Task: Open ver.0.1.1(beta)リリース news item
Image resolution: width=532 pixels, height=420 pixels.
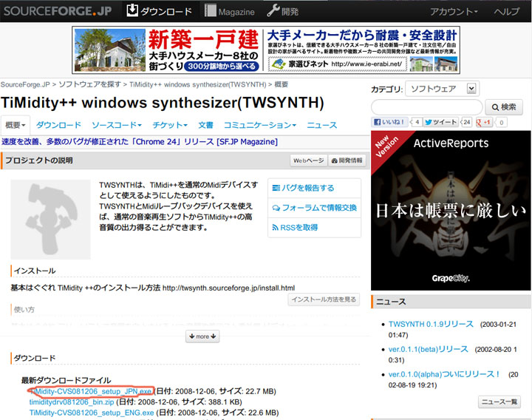Action: [x=428, y=349]
